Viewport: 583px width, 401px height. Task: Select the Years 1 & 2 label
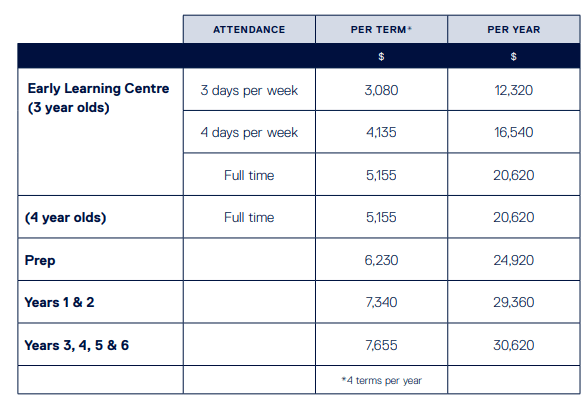click(59, 302)
